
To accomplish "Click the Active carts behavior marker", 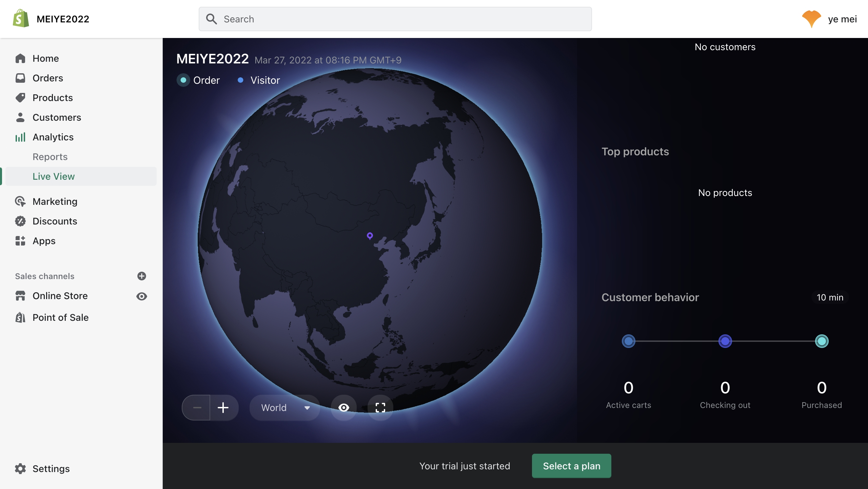I will [629, 341].
